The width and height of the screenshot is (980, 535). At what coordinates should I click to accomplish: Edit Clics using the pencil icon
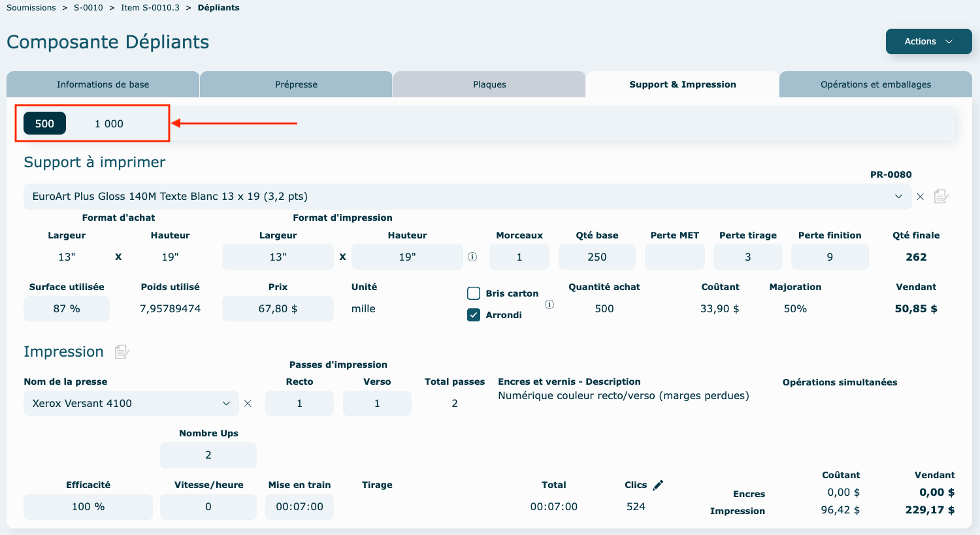click(x=658, y=485)
